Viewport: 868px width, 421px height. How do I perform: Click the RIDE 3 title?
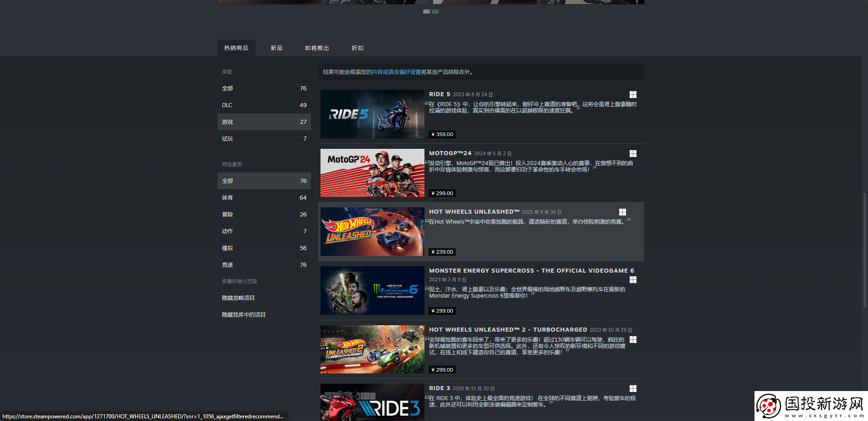pyautogui.click(x=439, y=388)
